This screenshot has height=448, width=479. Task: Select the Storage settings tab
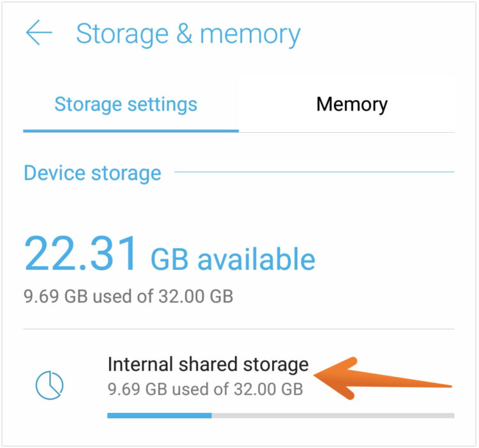click(x=126, y=104)
